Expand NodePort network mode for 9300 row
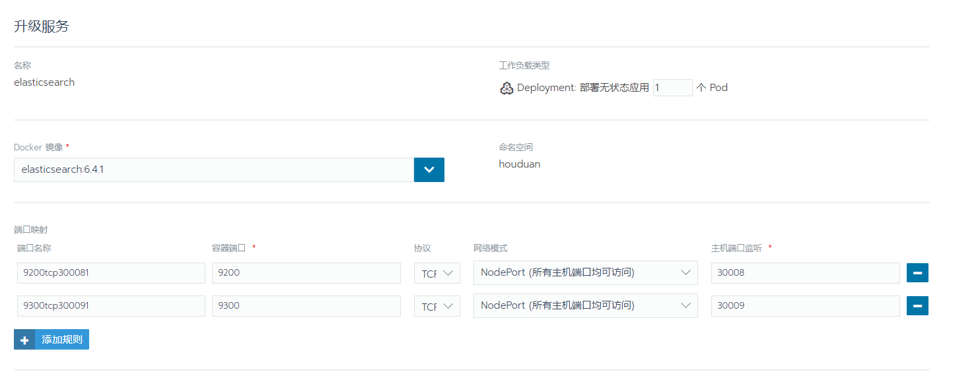 pyautogui.click(x=586, y=305)
